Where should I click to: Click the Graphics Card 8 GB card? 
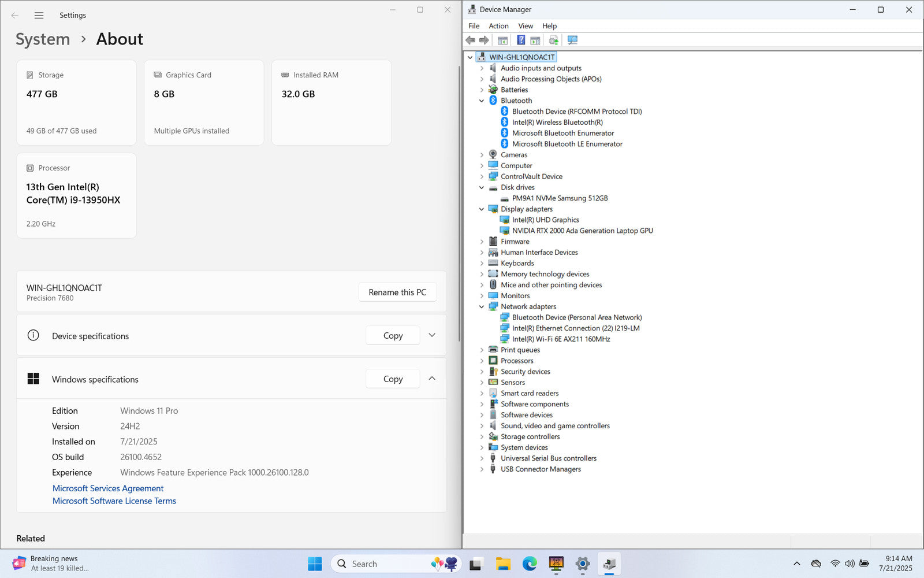click(x=204, y=103)
